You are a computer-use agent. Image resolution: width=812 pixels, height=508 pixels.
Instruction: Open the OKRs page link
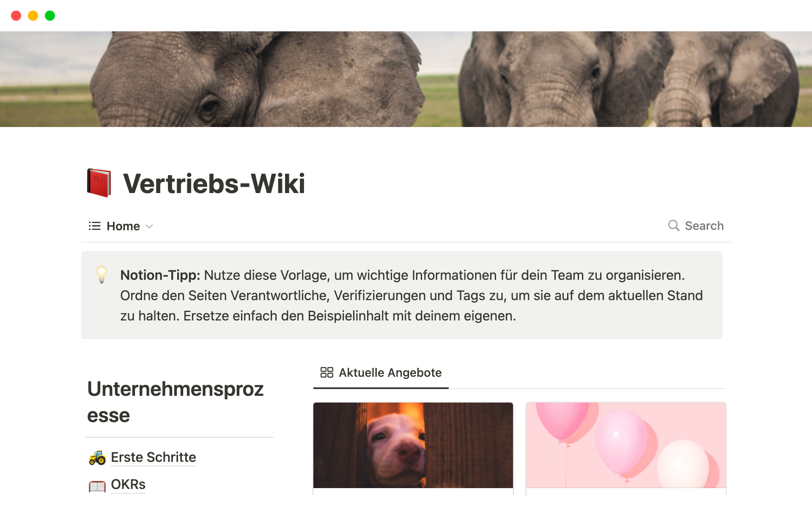(x=128, y=484)
